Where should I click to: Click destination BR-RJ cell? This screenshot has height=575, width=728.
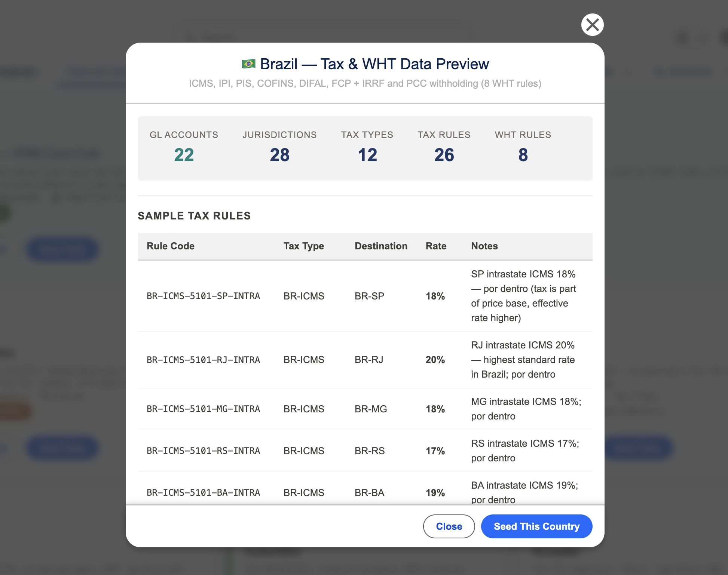click(x=369, y=360)
